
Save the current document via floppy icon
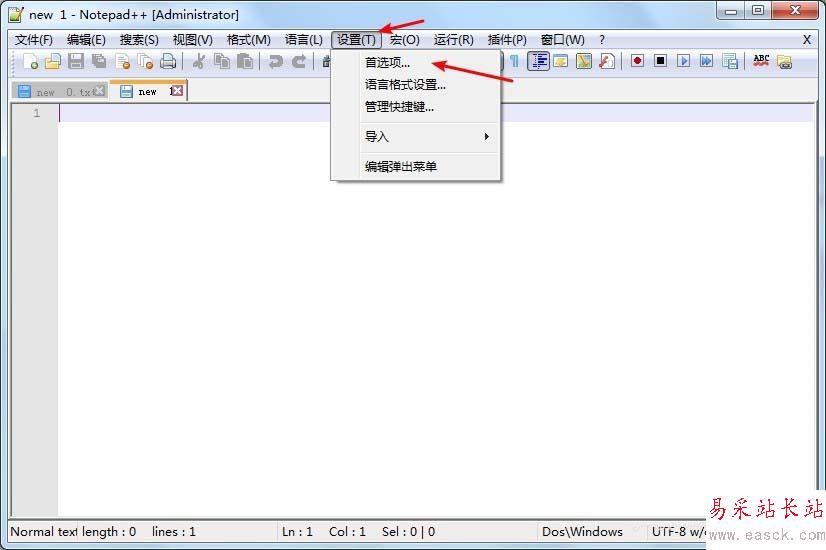coord(76,62)
